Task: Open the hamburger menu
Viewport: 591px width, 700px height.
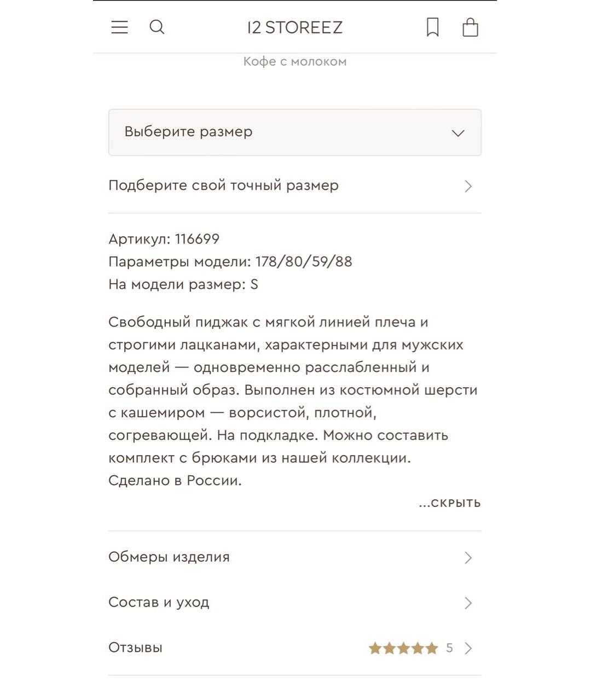Action: click(119, 27)
